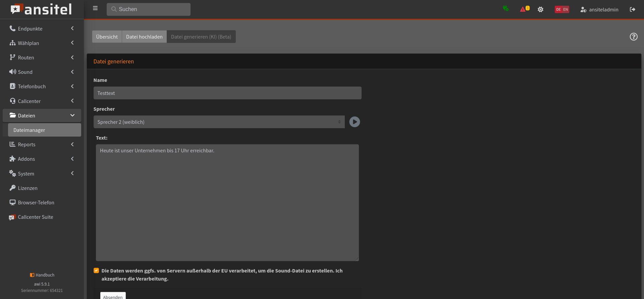Open the red warning notifications icon
Image resolution: width=644 pixels, height=299 pixels.
(x=524, y=9)
